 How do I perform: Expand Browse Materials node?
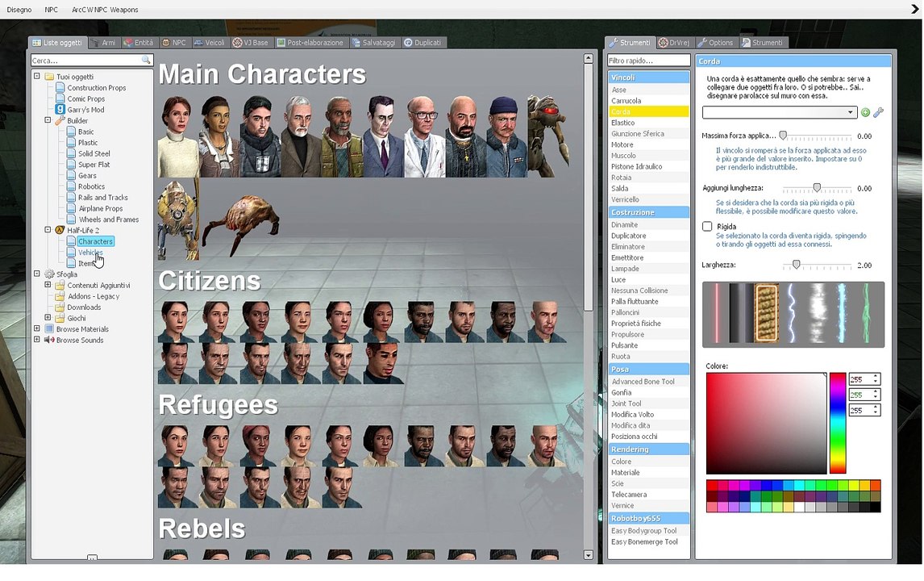(x=37, y=328)
